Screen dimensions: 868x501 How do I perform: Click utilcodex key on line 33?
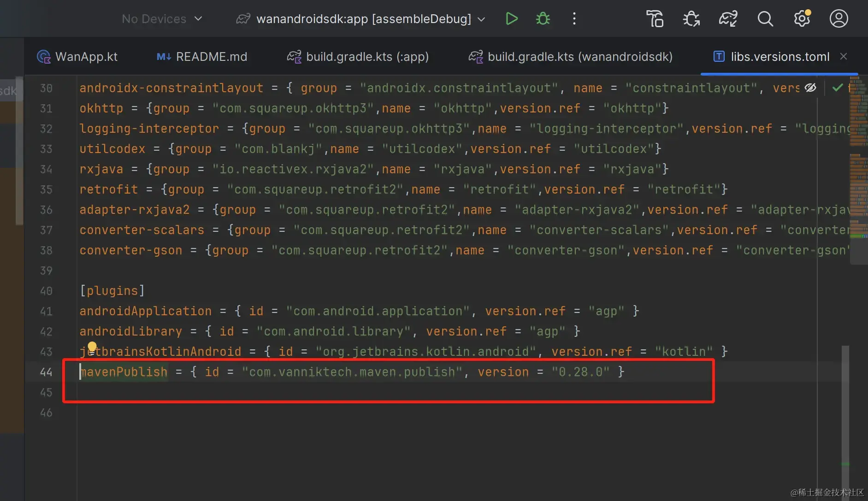click(x=112, y=149)
